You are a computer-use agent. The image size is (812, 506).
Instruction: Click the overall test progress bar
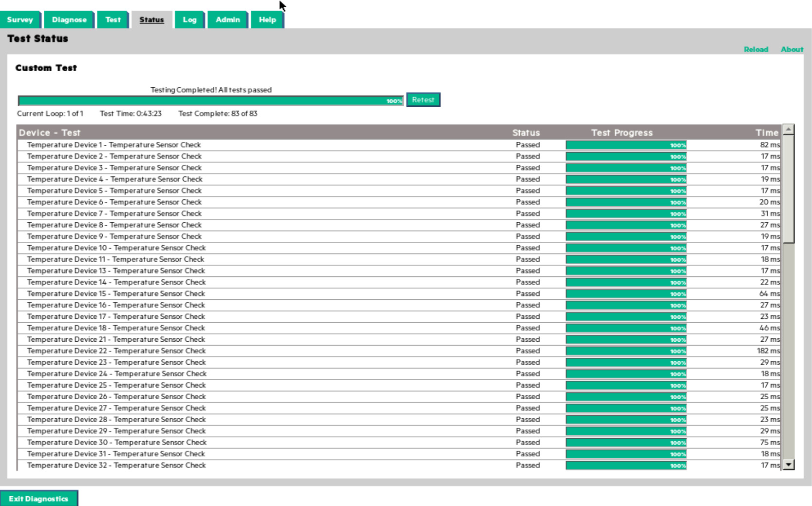(x=210, y=101)
